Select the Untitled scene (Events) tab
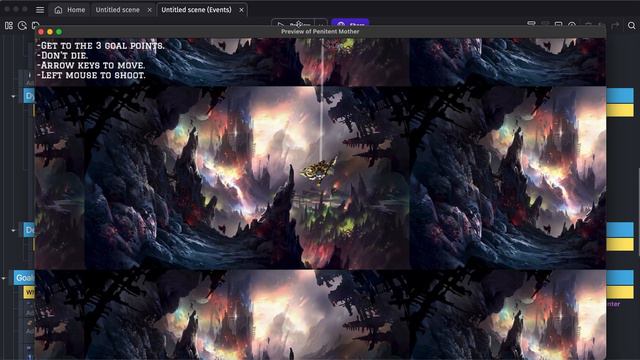 click(196, 10)
